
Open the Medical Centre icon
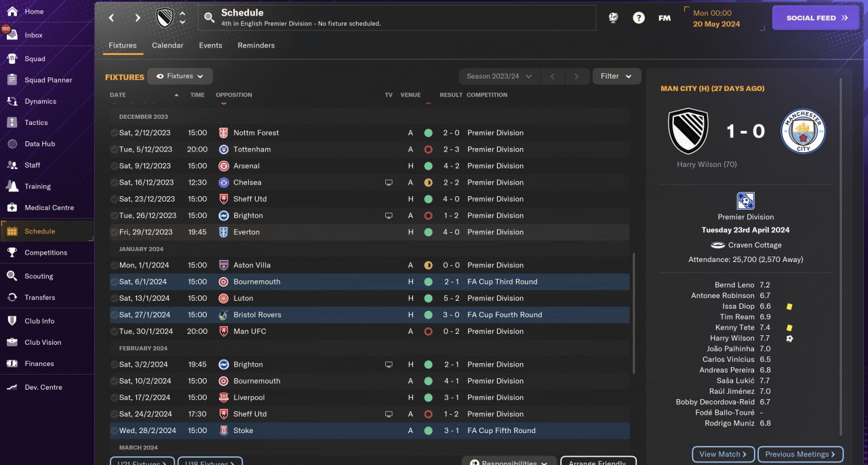[12, 208]
